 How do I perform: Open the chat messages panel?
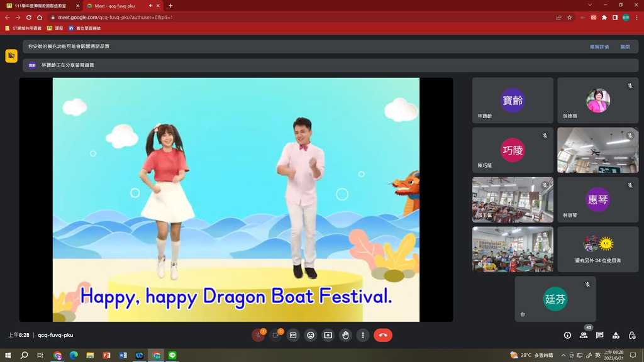tap(599, 336)
